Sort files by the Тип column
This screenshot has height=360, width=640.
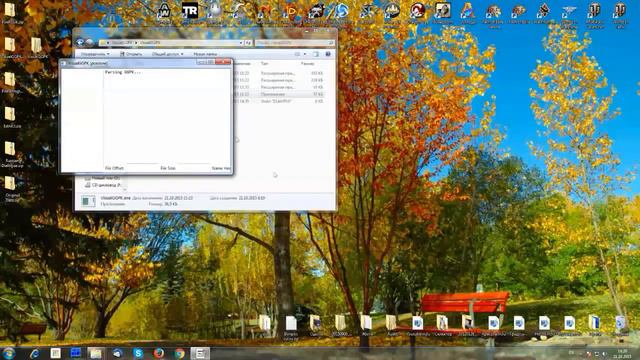264,64
